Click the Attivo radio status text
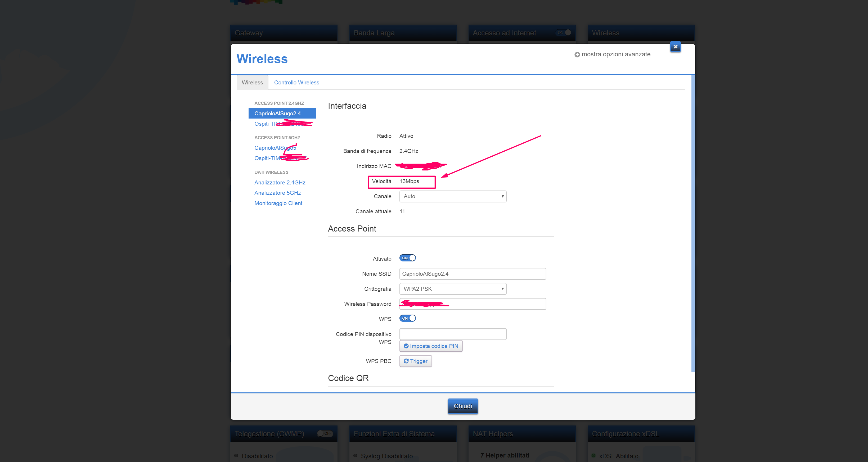The image size is (868, 462). (x=406, y=136)
